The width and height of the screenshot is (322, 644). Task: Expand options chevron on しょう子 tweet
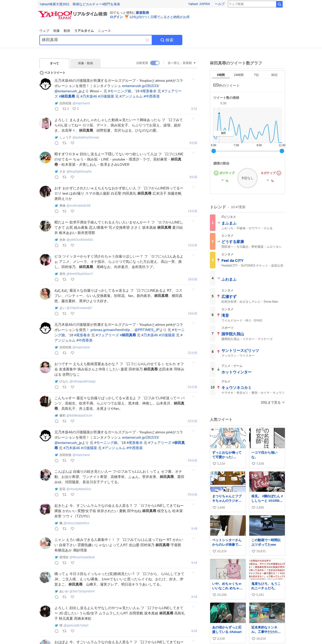(193, 119)
